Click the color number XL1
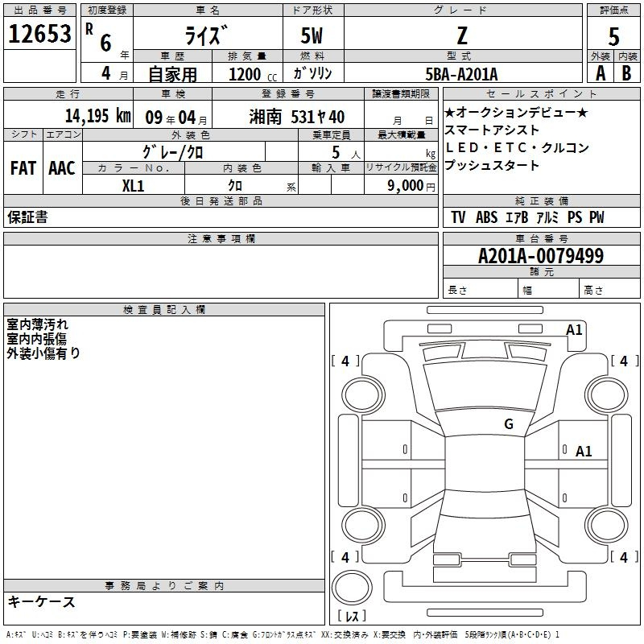 point(133,185)
